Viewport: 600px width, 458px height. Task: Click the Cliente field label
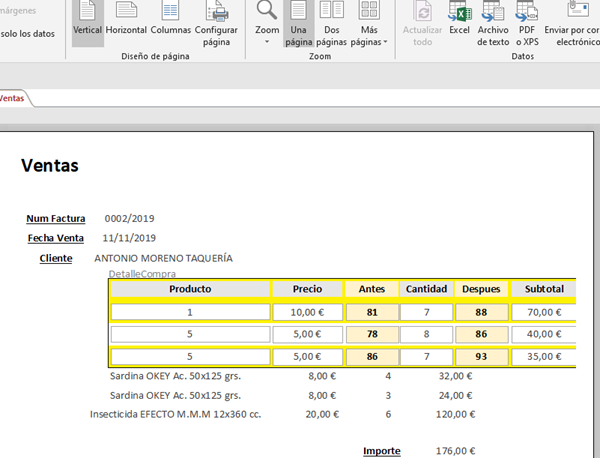click(x=55, y=258)
